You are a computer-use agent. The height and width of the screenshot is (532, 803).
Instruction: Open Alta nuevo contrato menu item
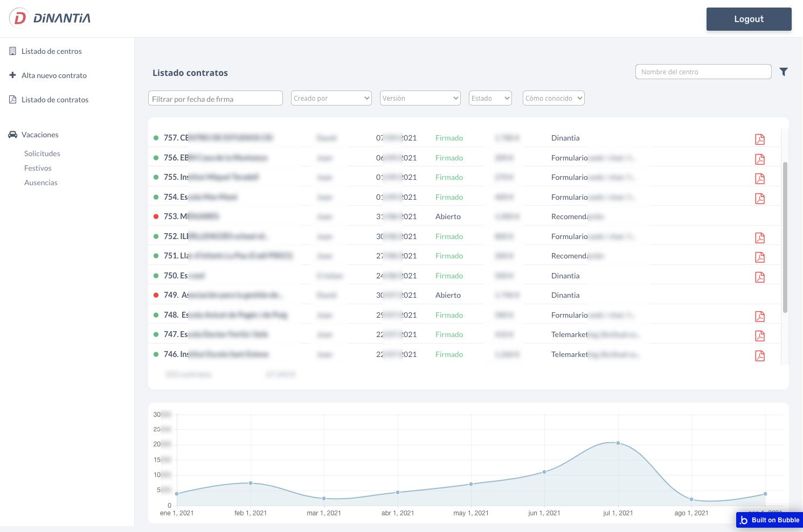[54, 75]
